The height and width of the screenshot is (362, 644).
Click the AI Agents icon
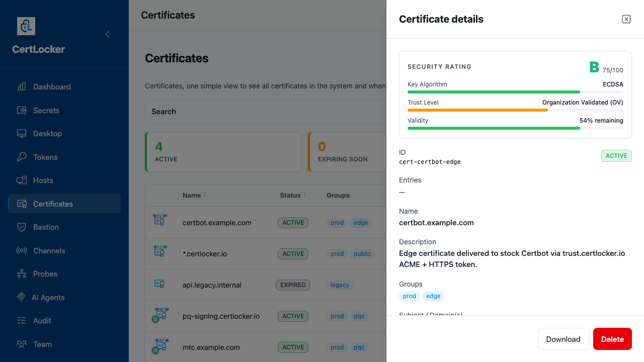[21, 297]
